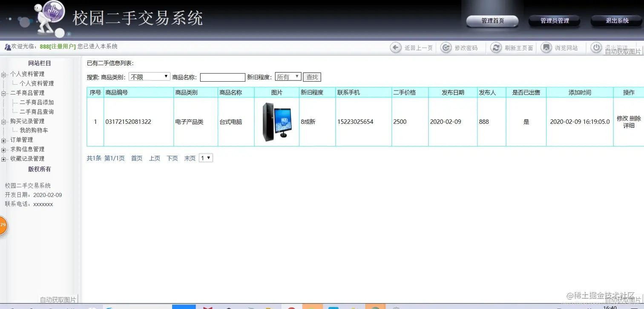Click the phone number 15223025654

pos(355,122)
